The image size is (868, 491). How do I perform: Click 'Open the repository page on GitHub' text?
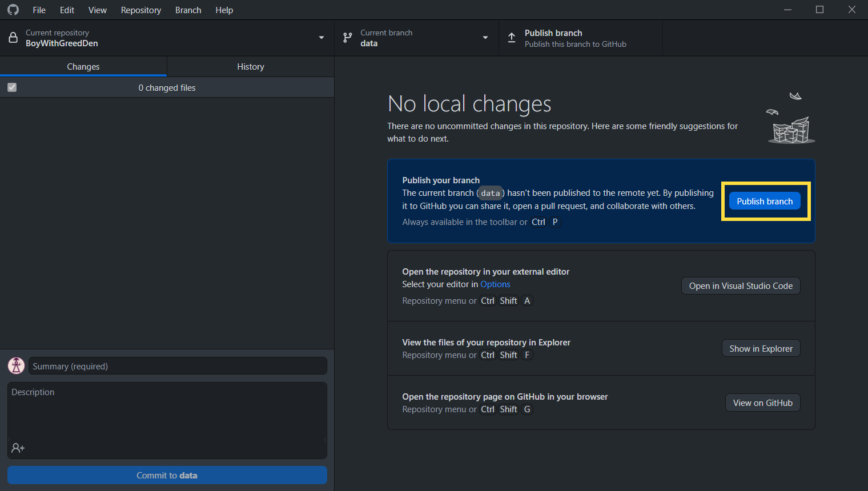coord(505,397)
